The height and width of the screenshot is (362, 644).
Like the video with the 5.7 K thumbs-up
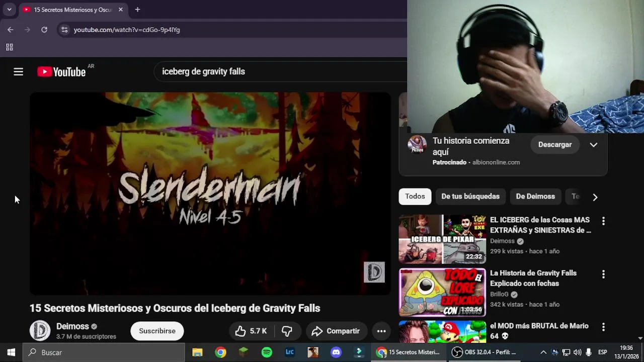pos(251,331)
